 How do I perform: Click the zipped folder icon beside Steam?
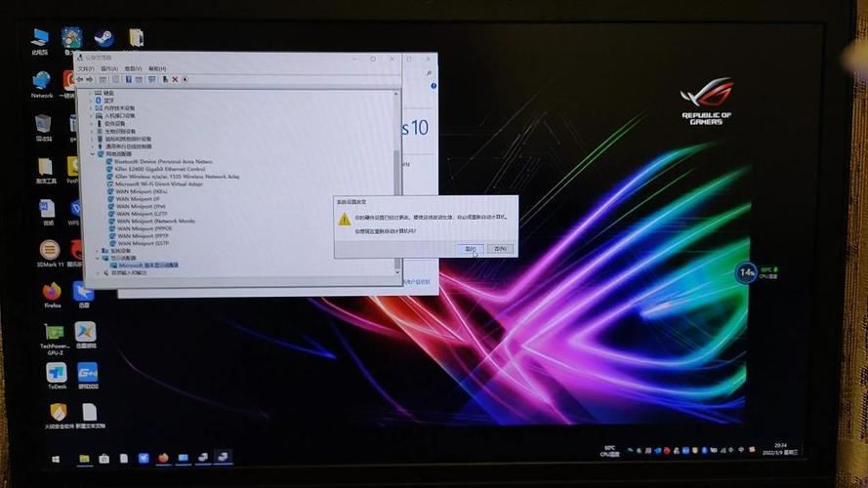pyautogui.click(x=136, y=38)
